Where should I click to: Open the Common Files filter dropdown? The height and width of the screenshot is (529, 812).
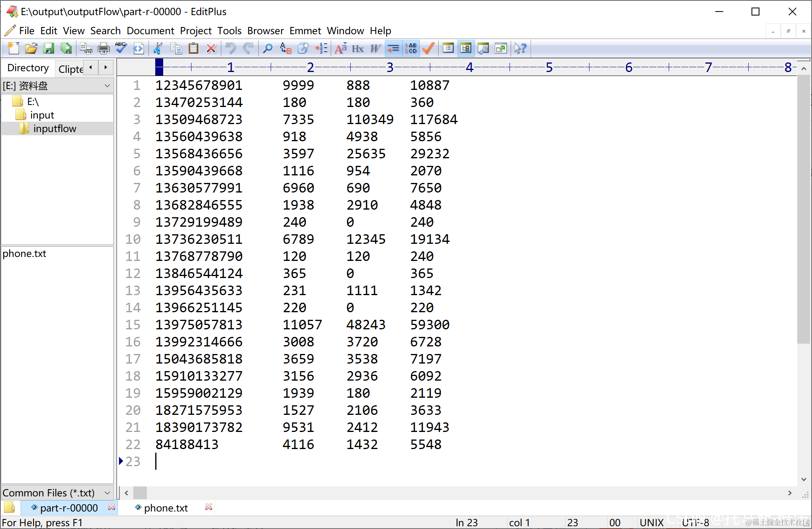(x=107, y=493)
